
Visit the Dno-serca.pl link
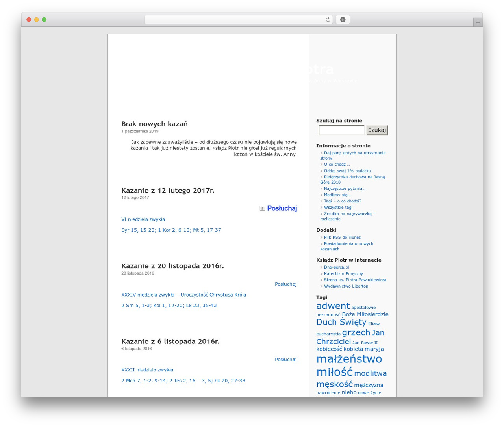click(336, 267)
